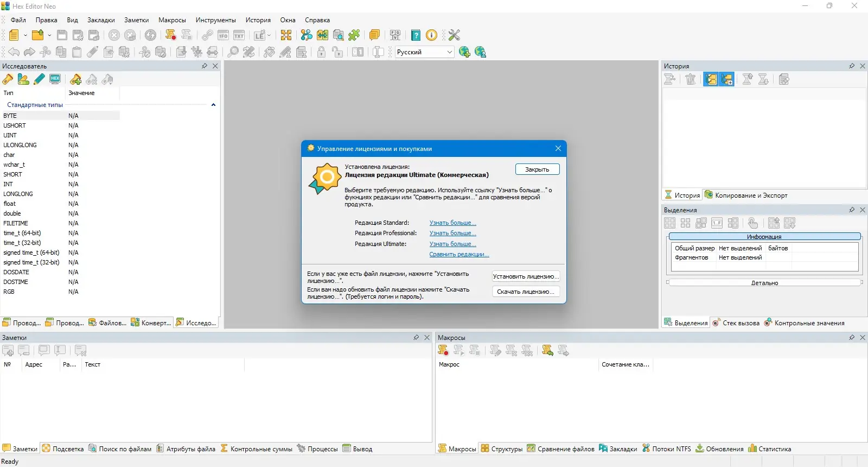Screen dimensions: 868x467
Task: Open the teal help question mark icon
Action: pyautogui.click(x=416, y=35)
